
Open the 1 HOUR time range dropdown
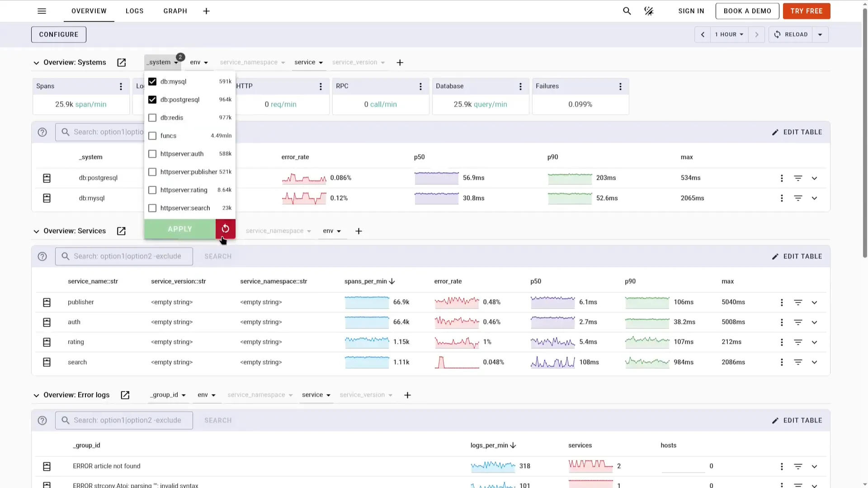tap(729, 34)
